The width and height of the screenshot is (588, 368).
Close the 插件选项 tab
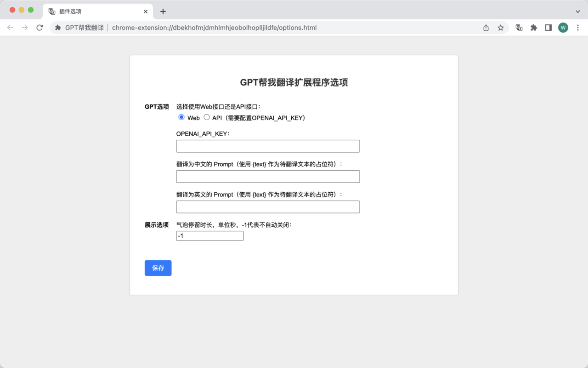[146, 11]
